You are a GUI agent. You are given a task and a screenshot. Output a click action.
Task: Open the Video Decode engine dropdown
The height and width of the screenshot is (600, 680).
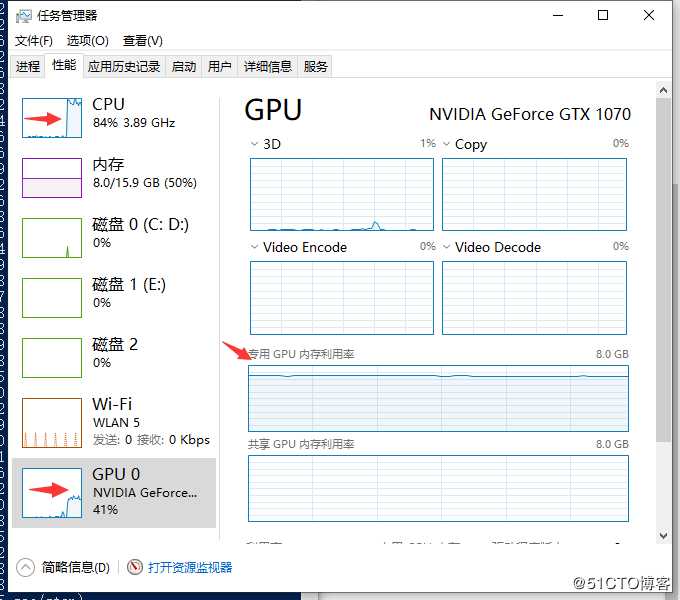pyautogui.click(x=446, y=247)
